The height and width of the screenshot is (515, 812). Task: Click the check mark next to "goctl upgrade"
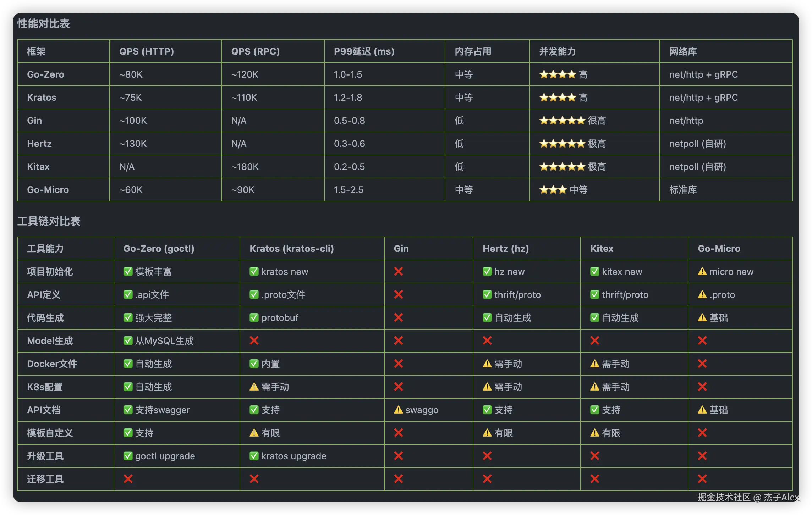(128, 456)
